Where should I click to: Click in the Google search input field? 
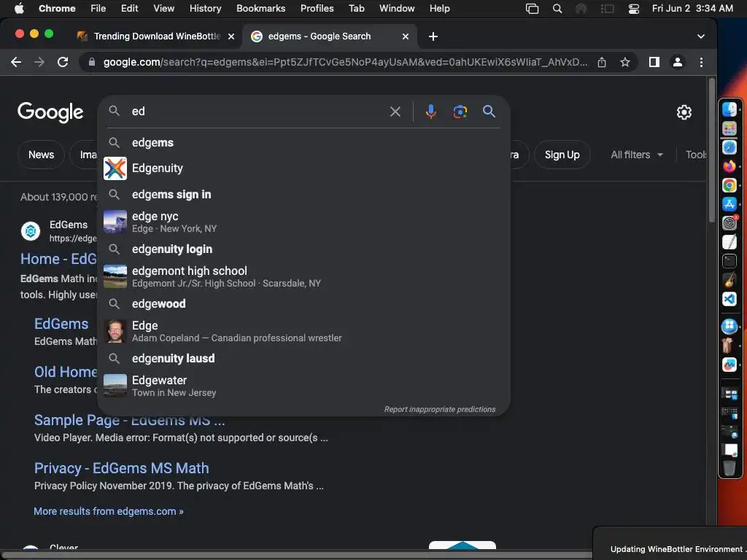tap(258, 112)
